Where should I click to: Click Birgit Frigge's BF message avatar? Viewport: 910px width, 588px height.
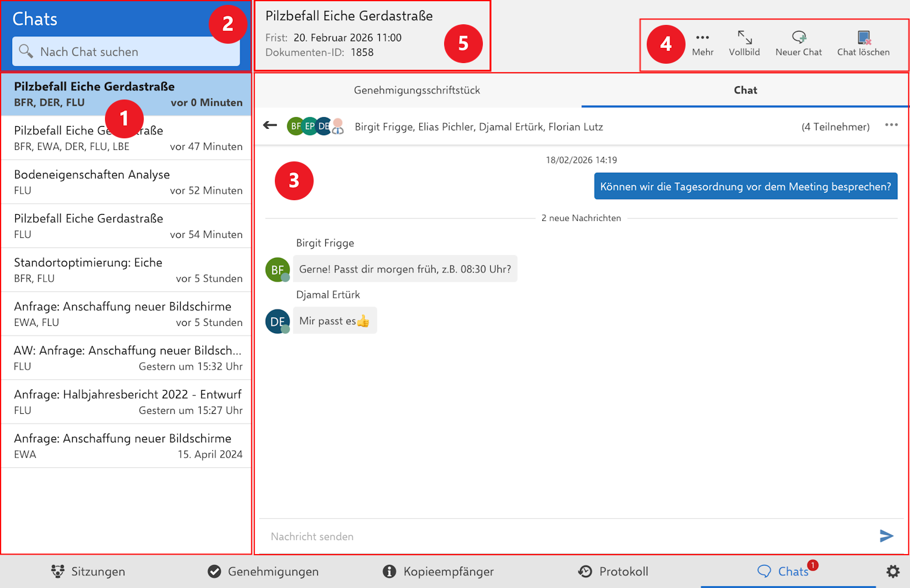pos(277,269)
